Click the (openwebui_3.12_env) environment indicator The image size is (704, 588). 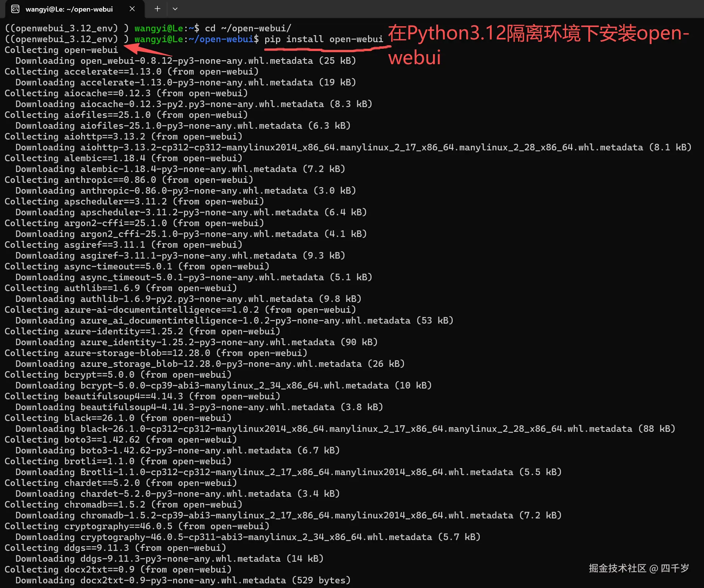(x=62, y=39)
